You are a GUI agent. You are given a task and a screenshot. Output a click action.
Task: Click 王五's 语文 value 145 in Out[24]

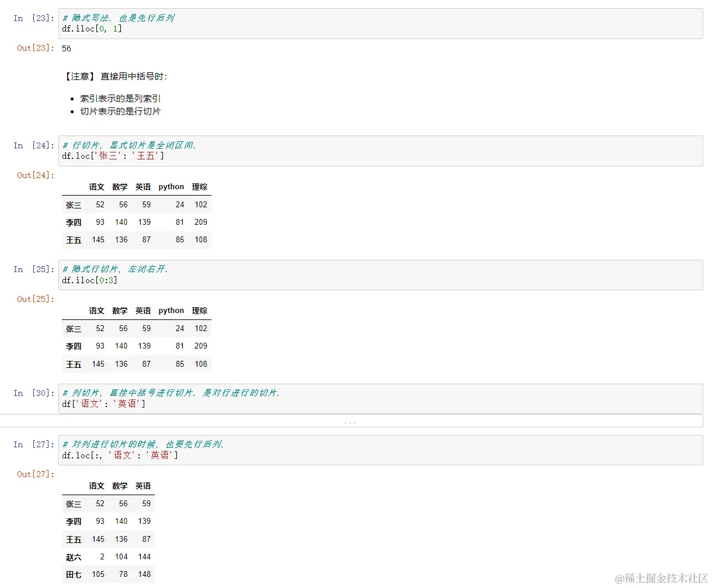[98, 240]
